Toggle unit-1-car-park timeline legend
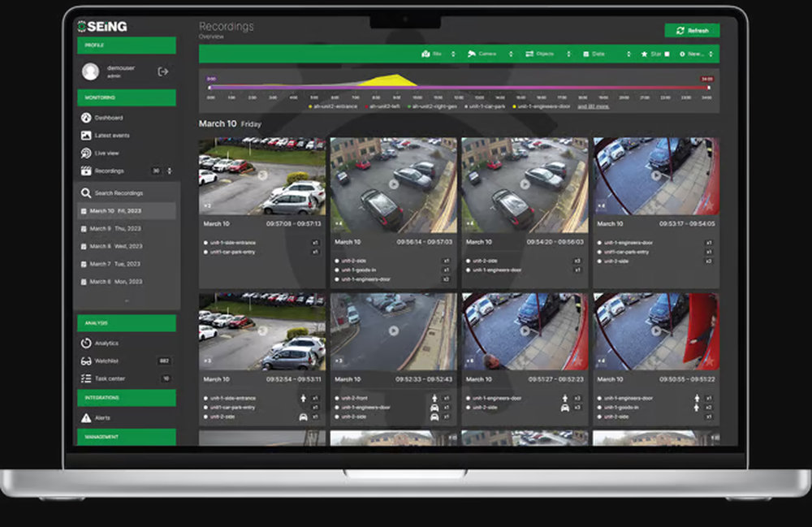This screenshot has width=812, height=527. pyautogui.click(x=485, y=106)
